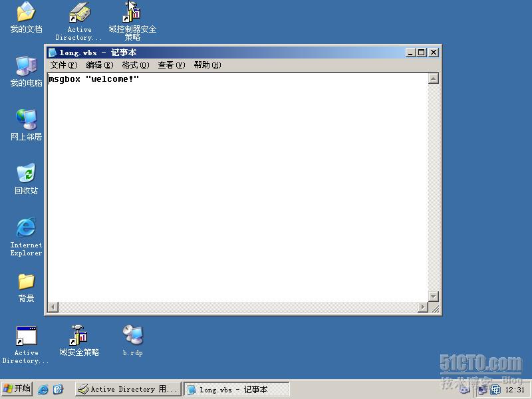Open the 格式(O) menu in Notepad
This screenshot has width=532, height=399.
(136, 65)
